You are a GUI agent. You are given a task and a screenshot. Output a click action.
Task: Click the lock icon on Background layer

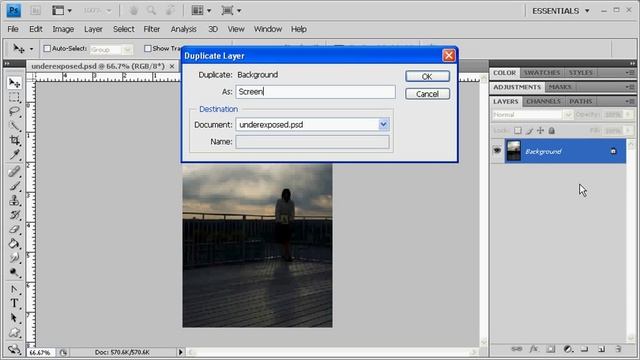[613, 151]
